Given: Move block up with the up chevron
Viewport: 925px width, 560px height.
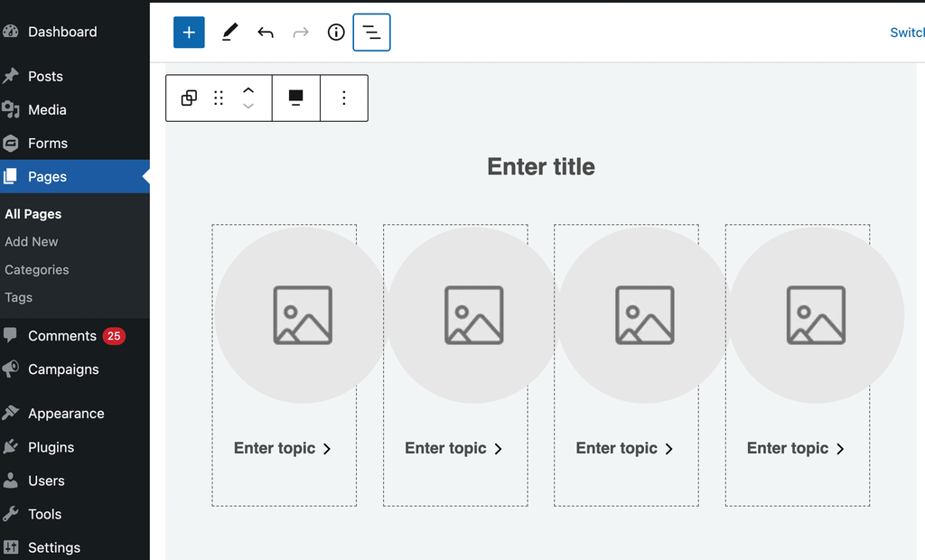Looking at the screenshot, I should tap(248, 90).
